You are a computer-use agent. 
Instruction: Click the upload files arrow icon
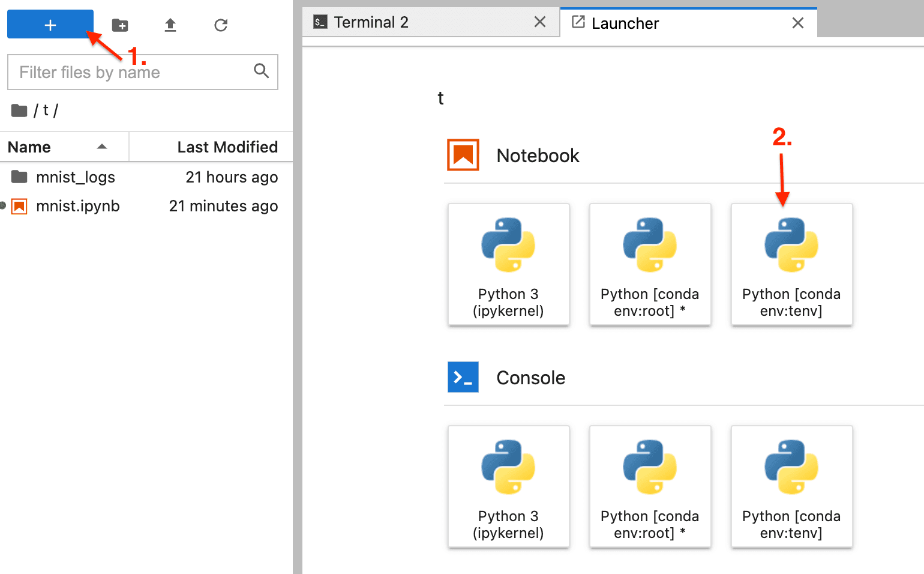(170, 25)
